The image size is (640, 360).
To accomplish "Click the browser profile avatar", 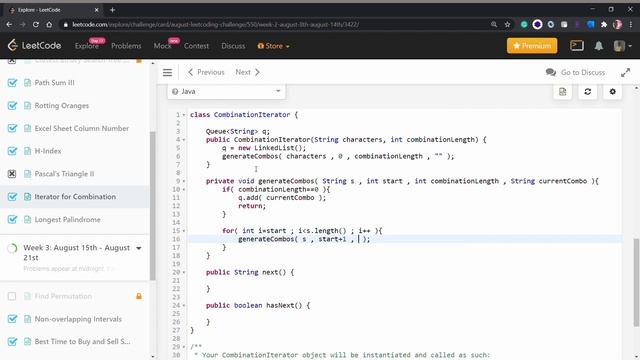I will coord(618,24).
